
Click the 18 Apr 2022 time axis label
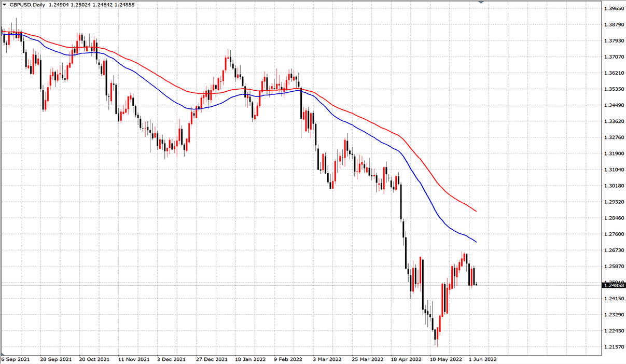406,359
